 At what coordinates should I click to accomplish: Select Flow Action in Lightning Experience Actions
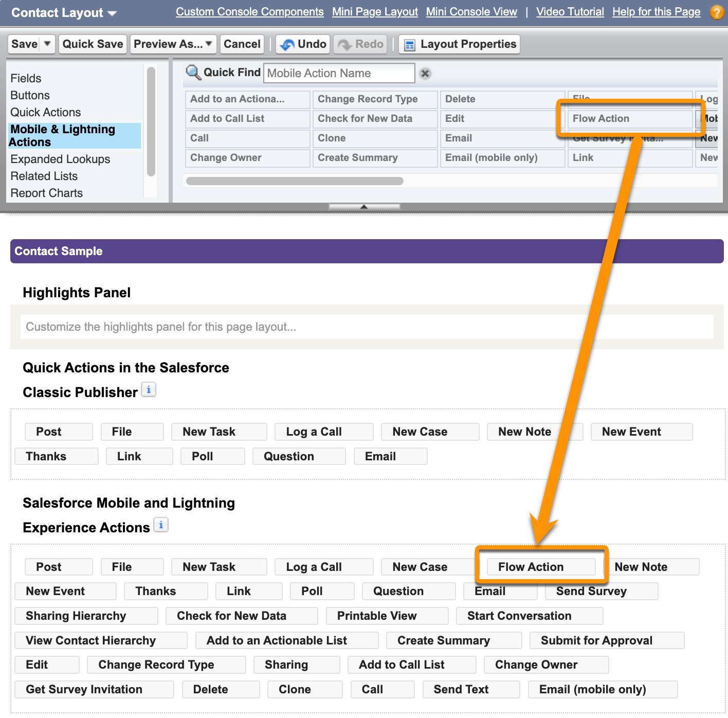541,567
